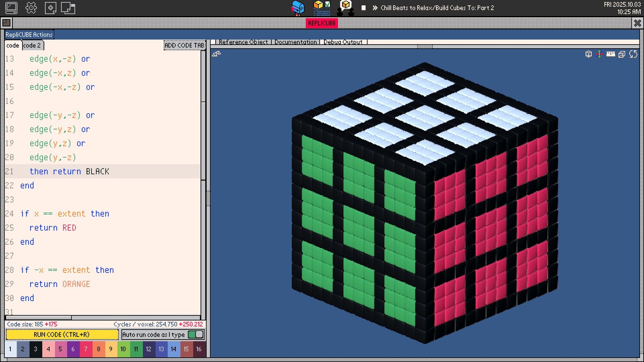Select color swatch 1 (white)
Screen dimensions: 644x362
tap(10, 349)
